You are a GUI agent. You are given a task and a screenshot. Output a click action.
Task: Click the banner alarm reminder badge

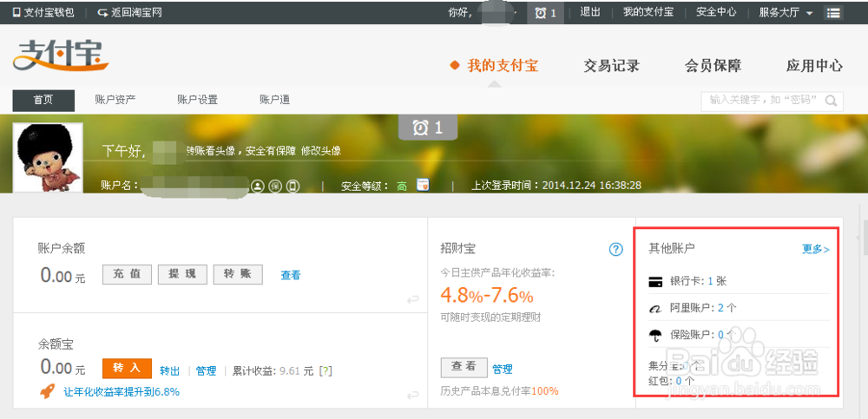429,128
